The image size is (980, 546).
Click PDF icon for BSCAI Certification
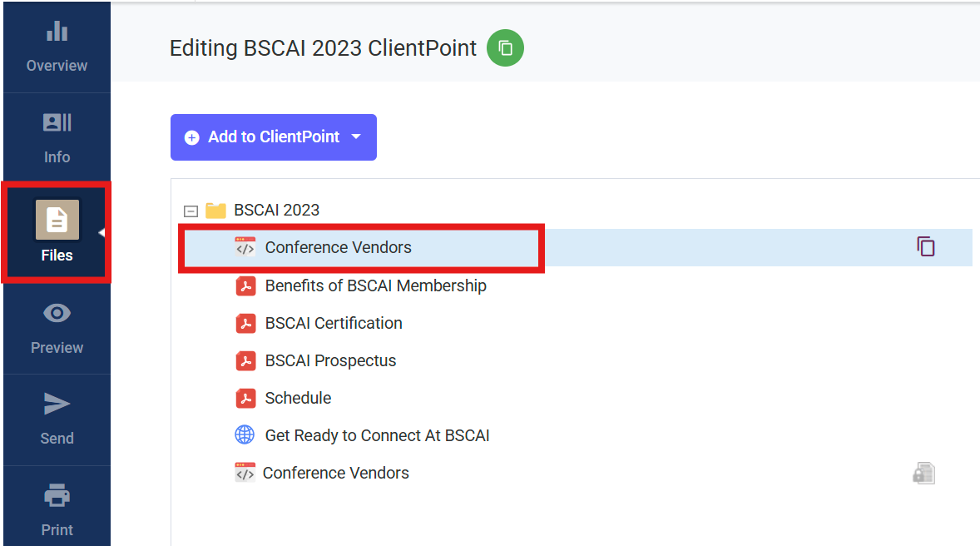coord(245,323)
